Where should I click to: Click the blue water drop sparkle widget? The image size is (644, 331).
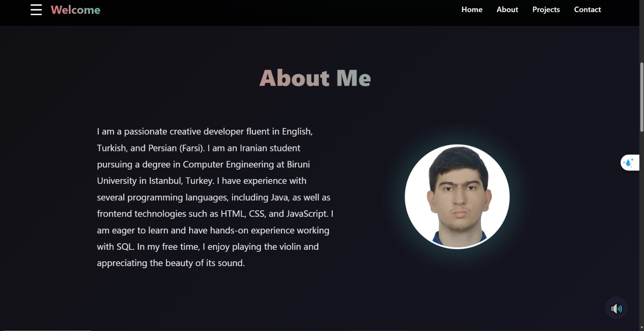pyautogui.click(x=629, y=163)
